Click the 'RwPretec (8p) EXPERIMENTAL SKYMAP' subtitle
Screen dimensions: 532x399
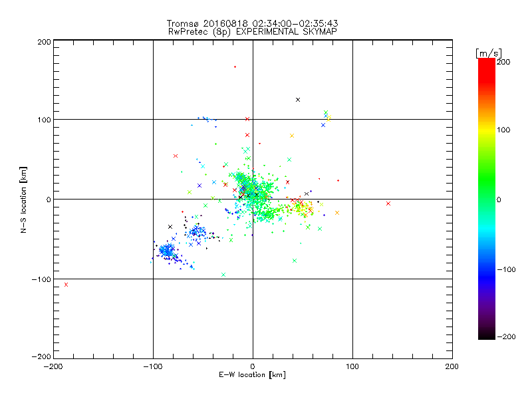click(253, 32)
